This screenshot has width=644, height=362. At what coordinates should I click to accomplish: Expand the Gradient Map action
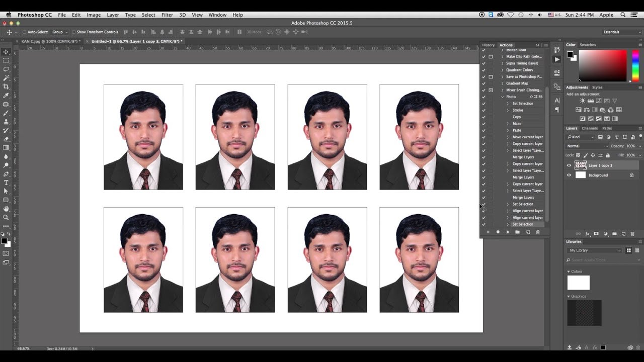click(502, 83)
